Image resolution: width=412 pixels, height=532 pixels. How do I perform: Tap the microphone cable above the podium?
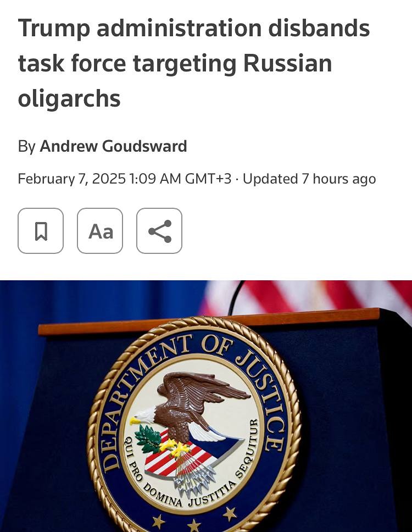point(236,297)
